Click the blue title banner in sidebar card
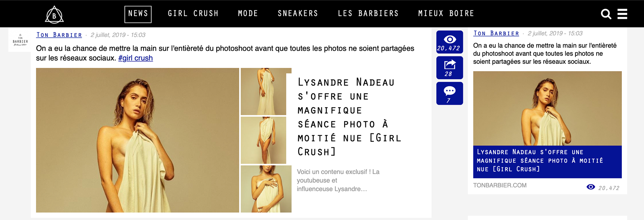Viewport: 644px width, 220px height. [547, 162]
